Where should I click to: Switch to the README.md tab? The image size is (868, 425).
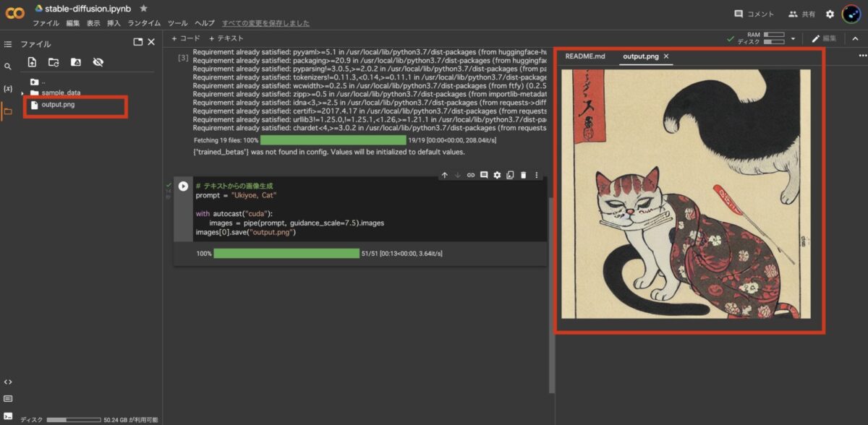point(584,56)
